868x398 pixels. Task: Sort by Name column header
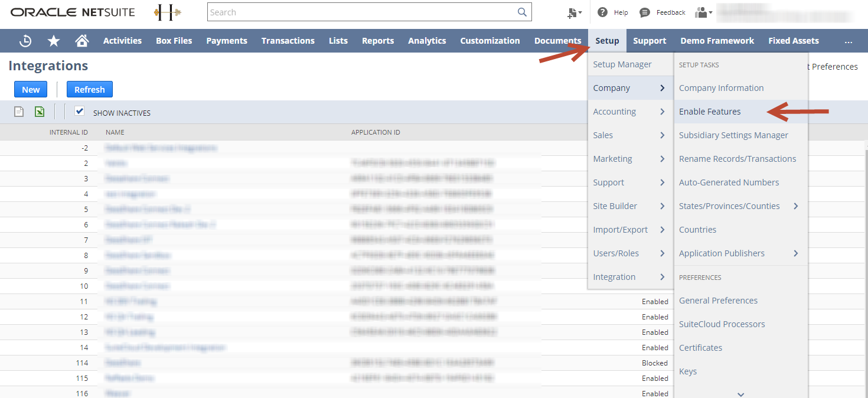pyautogui.click(x=115, y=132)
